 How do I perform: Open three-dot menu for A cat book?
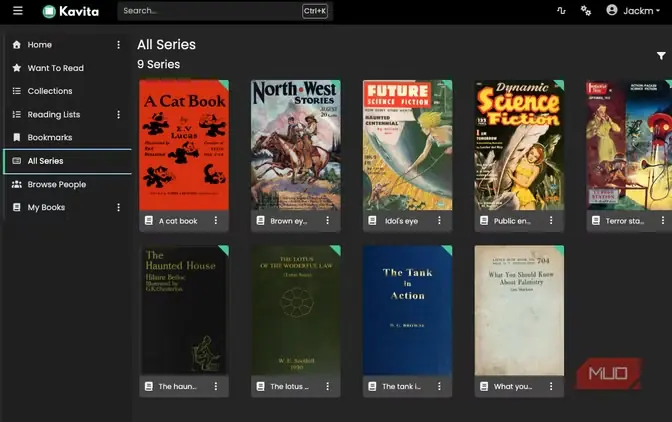216,220
